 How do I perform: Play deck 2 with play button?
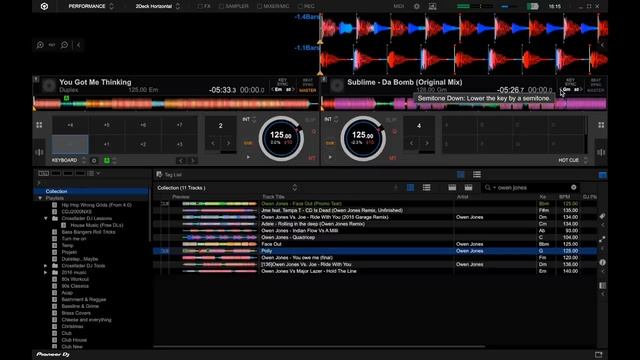[x=330, y=157]
